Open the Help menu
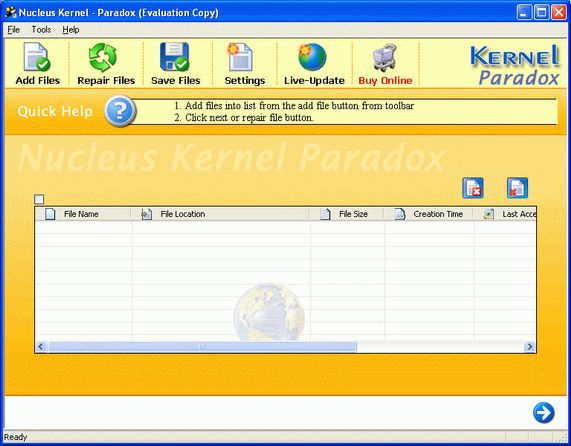This screenshot has width=571, height=446. click(x=71, y=30)
